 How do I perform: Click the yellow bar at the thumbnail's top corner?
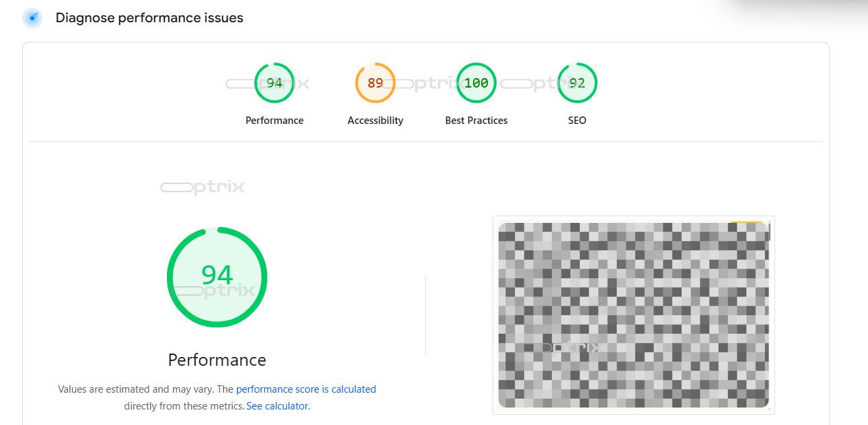pos(746,222)
